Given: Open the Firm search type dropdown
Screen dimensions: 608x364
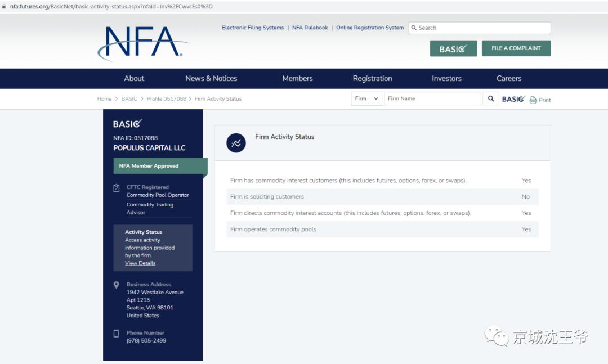Looking at the screenshot, I should (367, 99).
